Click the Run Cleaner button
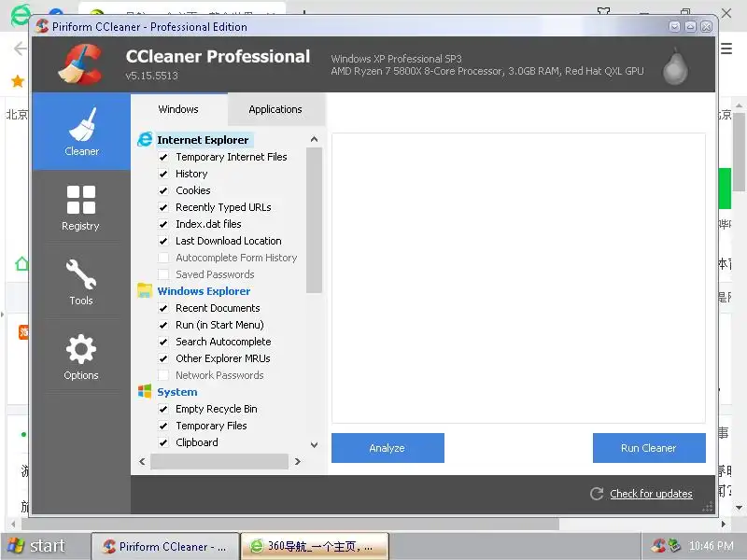The height and width of the screenshot is (560, 747). pyautogui.click(x=649, y=448)
